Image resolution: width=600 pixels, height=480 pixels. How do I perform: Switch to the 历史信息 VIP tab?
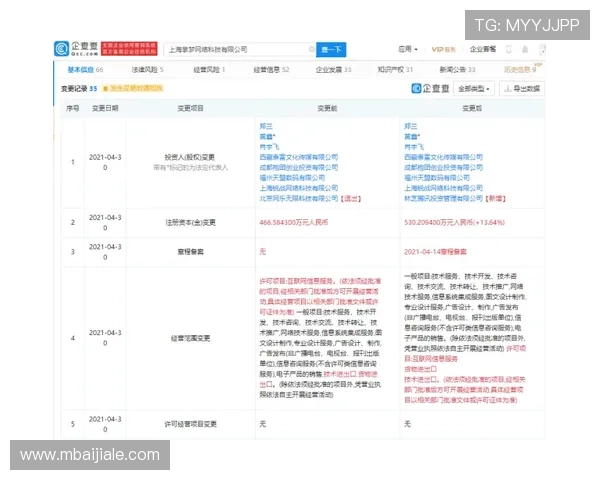tap(521, 69)
